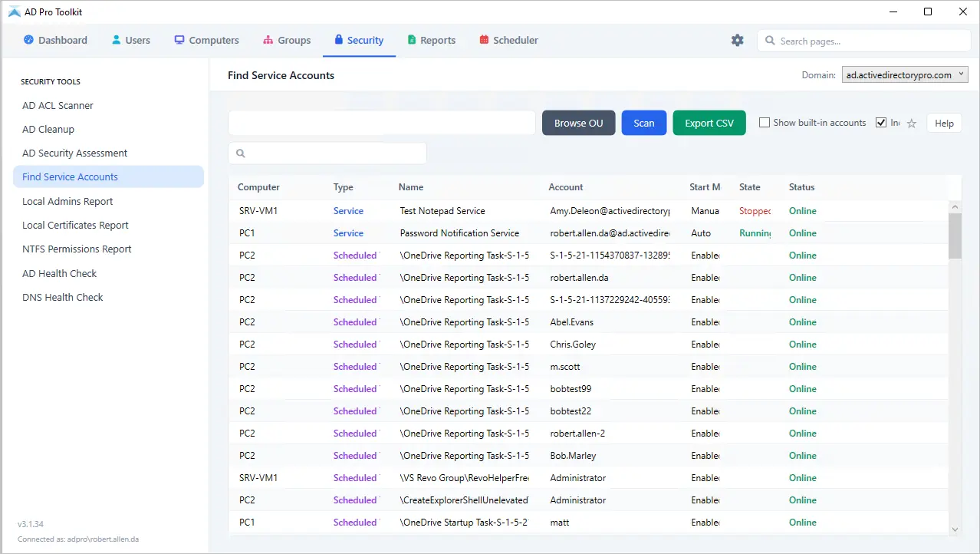Click the results filter search box
The width and height of the screenshot is (980, 554).
[327, 153]
